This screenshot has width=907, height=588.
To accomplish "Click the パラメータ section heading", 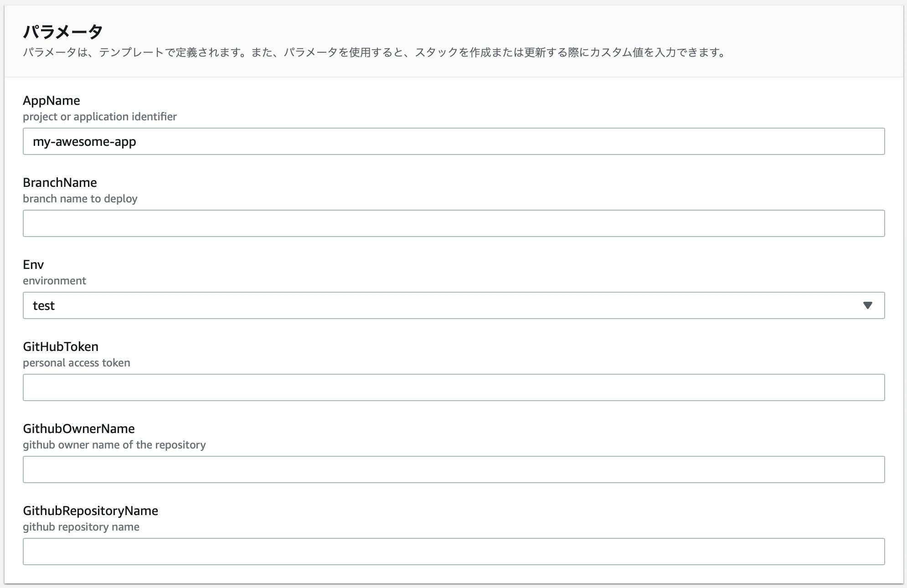I will pos(63,31).
